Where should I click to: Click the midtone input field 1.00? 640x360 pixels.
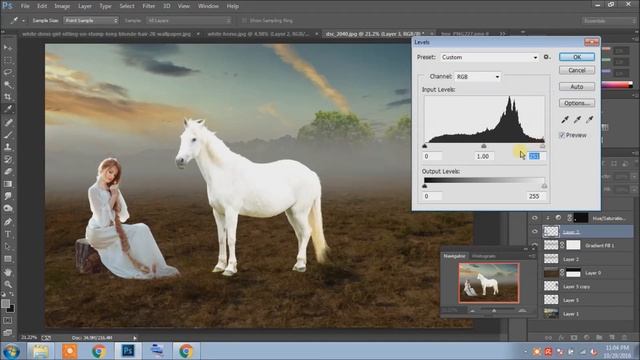tap(483, 156)
